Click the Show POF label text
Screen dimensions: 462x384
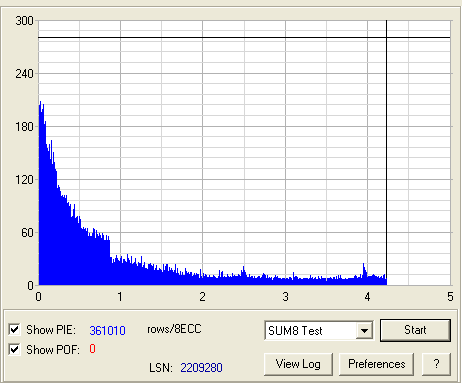[x=53, y=350]
